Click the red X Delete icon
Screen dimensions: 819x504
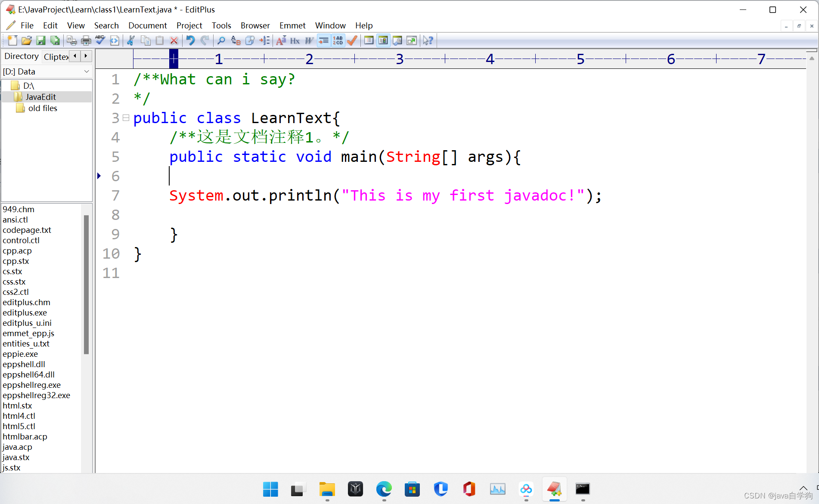point(174,40)
